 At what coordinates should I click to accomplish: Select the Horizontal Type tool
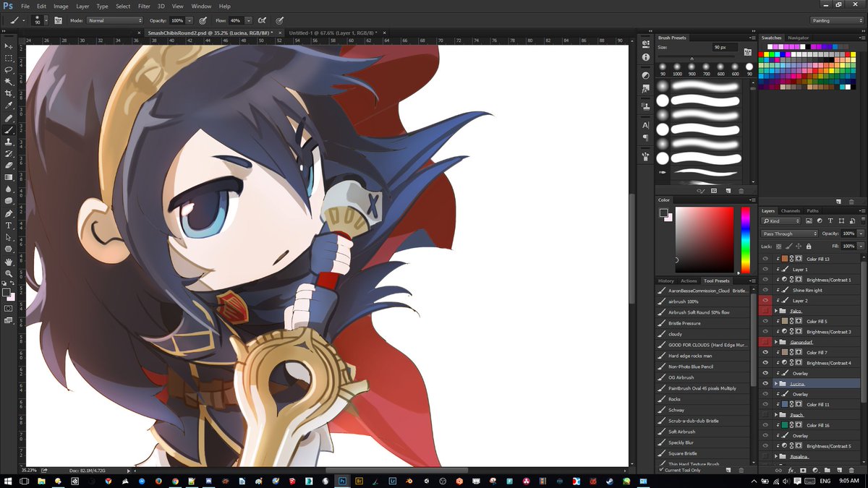pos(9,226)
